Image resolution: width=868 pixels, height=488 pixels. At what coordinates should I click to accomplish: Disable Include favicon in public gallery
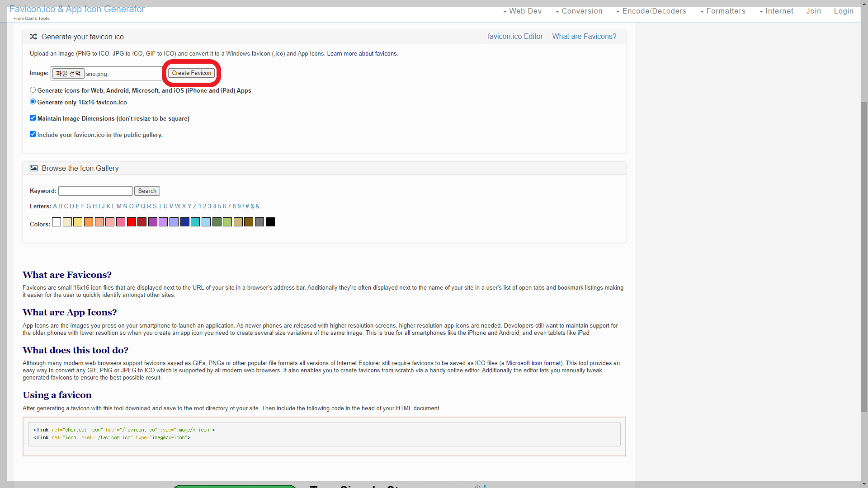click(x=33, y=134)
